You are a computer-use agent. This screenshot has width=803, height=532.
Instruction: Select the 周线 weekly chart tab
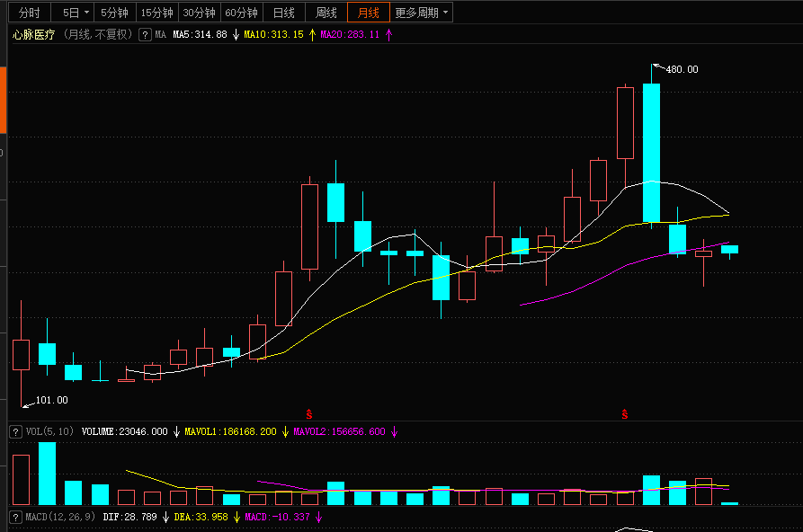tap(326, 13)
